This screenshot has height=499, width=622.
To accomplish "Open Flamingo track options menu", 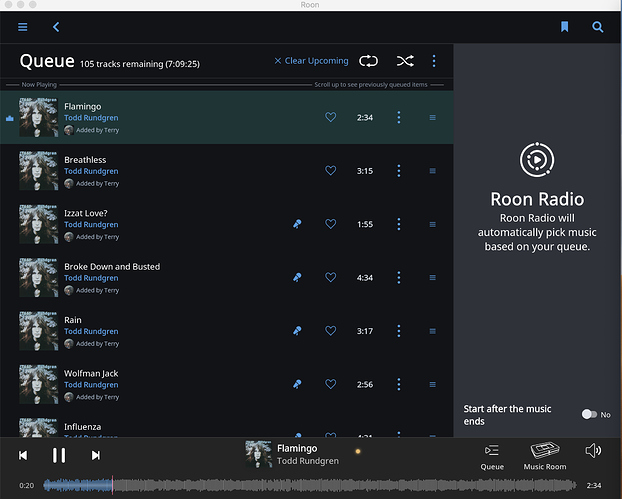I will click(399, 117).
